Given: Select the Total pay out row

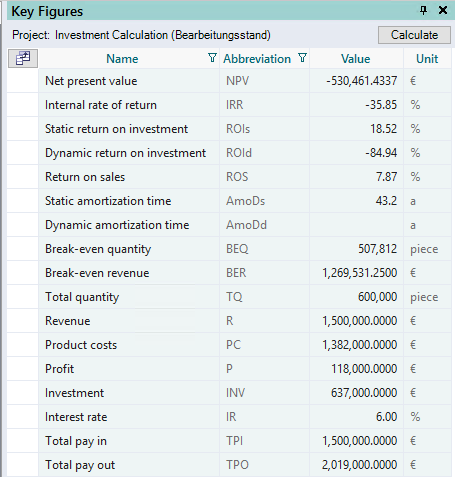Looking at the screenshot, I should (x=229, y=465).
